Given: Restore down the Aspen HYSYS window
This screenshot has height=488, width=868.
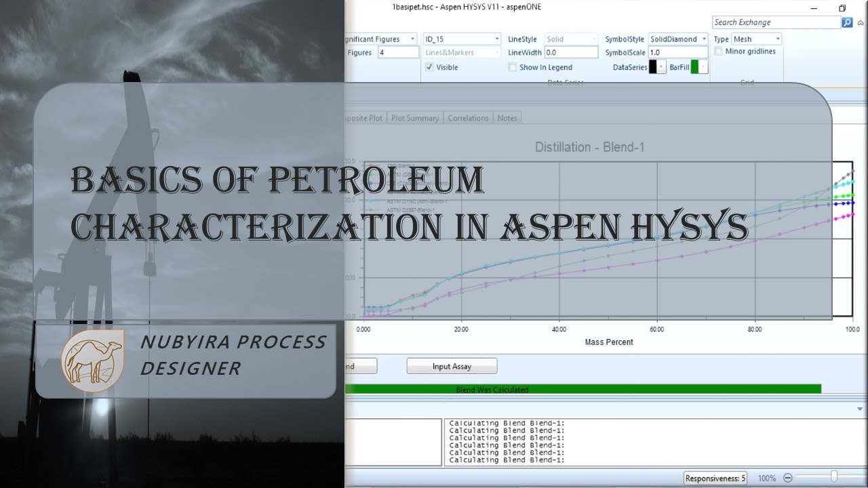Looking at the screenshot, I should click(842, 8).
